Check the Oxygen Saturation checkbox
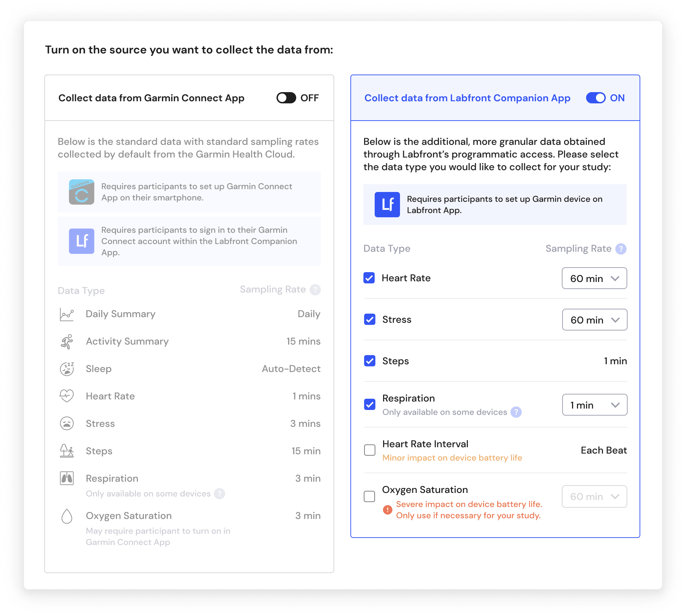The image size is (686, 616). click(369, 496)
